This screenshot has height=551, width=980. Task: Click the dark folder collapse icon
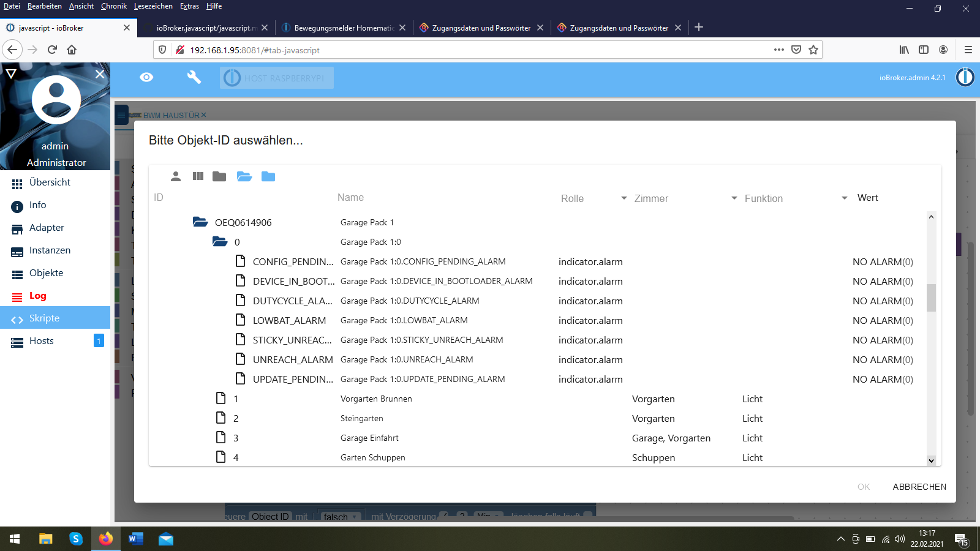[219, 176]
